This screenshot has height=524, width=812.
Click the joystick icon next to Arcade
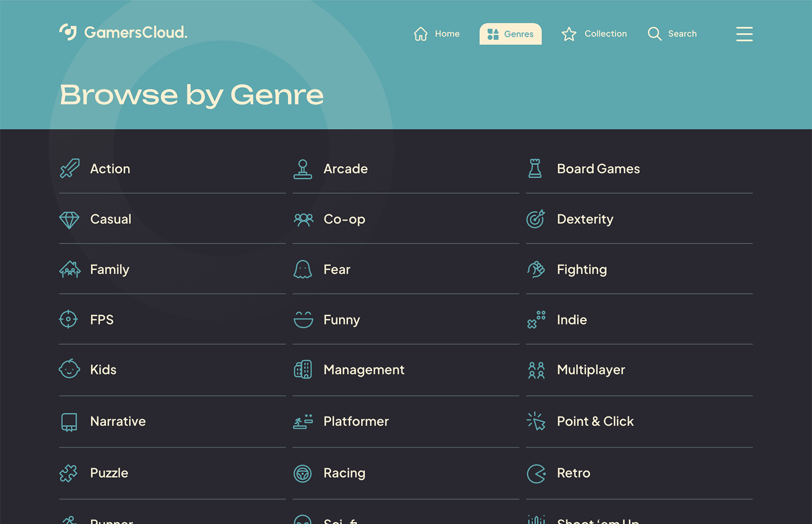pos(303,169)
